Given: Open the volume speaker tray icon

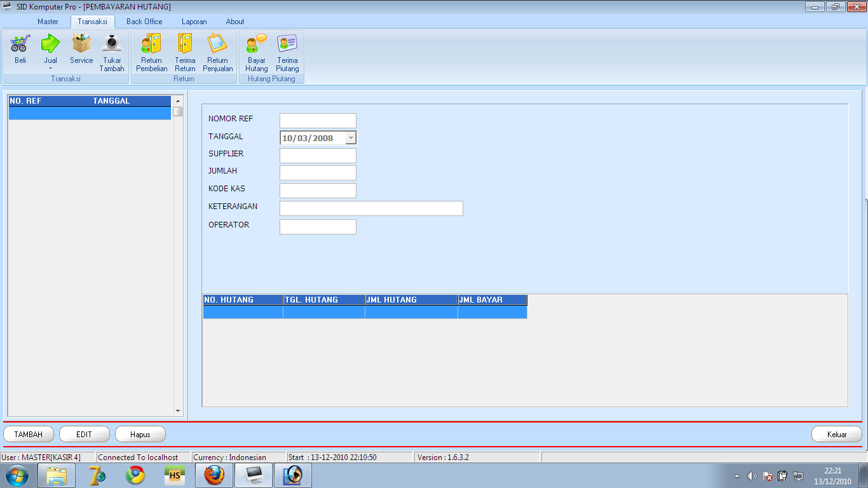Looking at the screenshot, I should click(752, 476).
